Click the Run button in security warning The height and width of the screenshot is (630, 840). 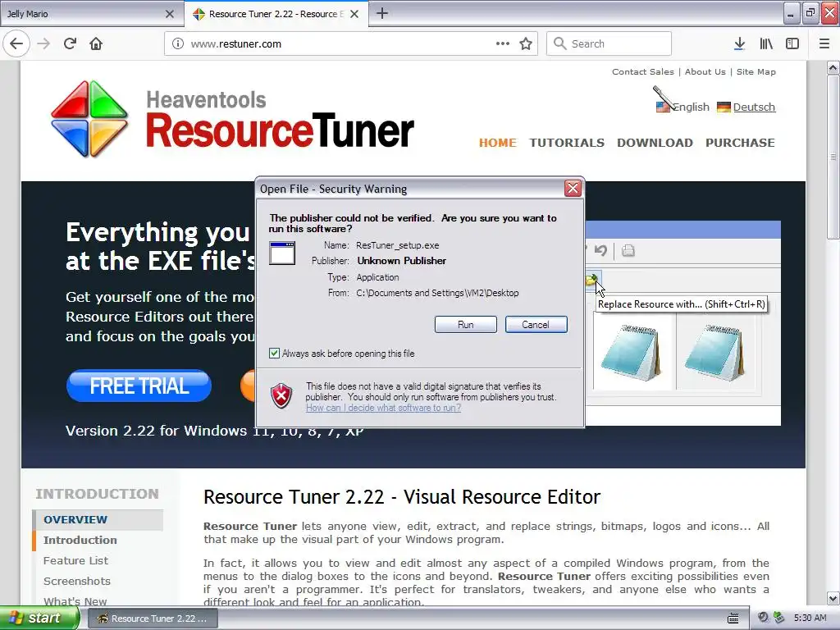466,325
